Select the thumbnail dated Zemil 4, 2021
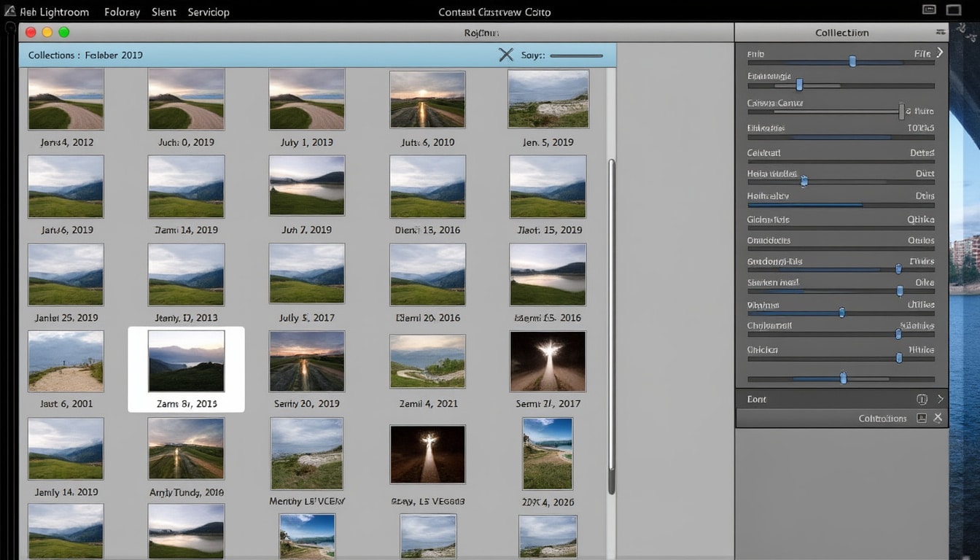The height and width of the screenshot is (560, 980). (427, 361)
